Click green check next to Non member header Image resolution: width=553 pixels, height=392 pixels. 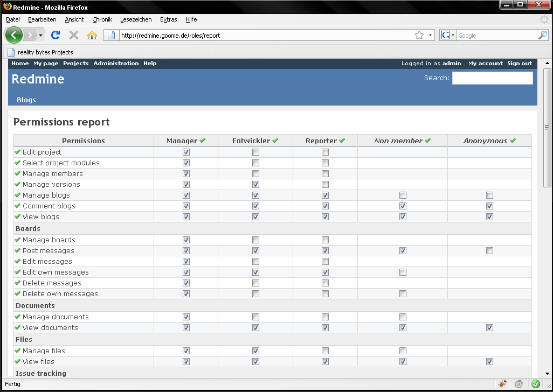tap(428, 141)
